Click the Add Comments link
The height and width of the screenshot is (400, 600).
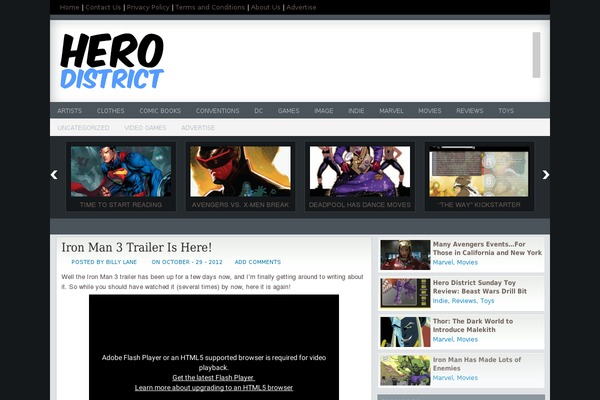point(258,262)
